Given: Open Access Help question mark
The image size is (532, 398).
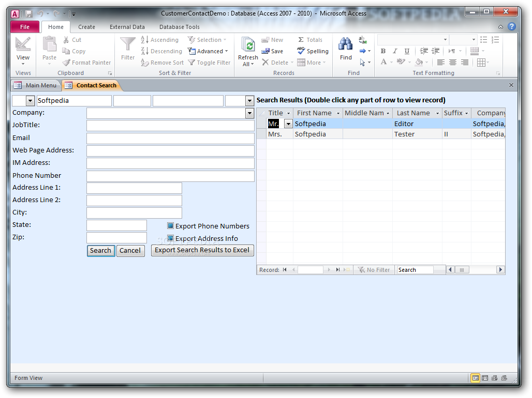Looking at the screenshot, I should [x=512, y=26].
